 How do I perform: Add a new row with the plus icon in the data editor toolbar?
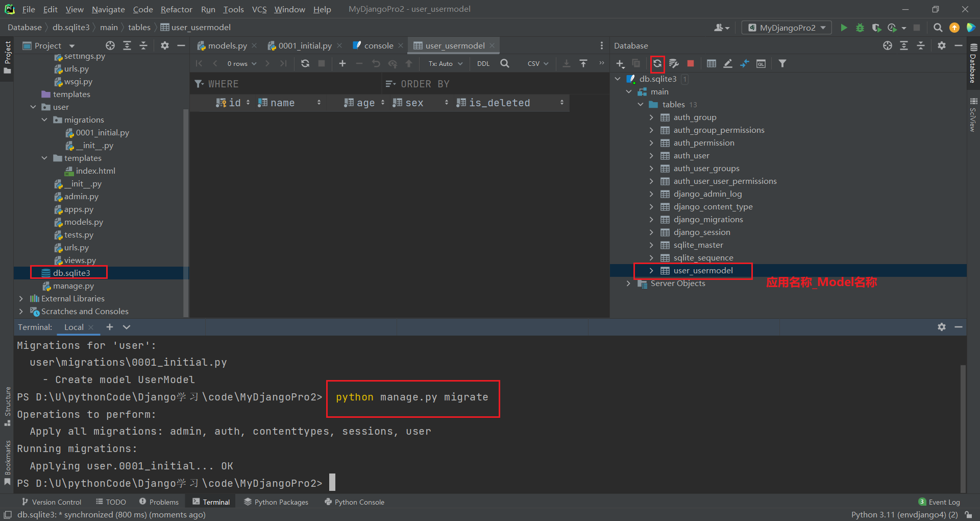(x=342, y=63)
